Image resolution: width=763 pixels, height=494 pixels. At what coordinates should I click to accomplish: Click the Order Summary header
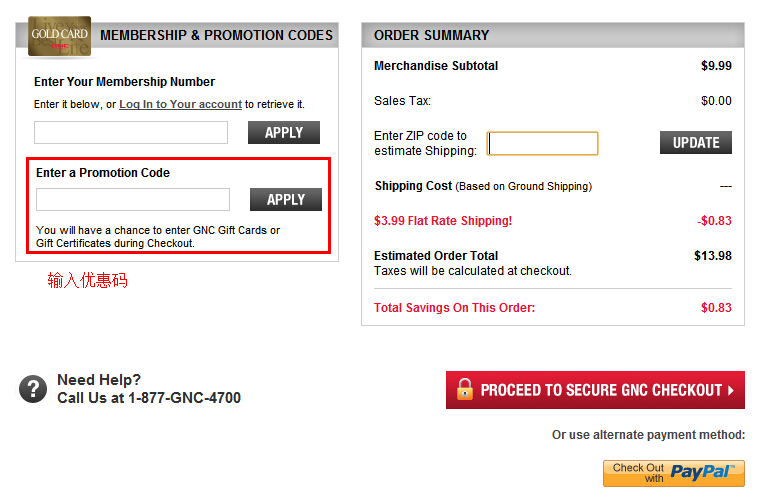[432, 35]
